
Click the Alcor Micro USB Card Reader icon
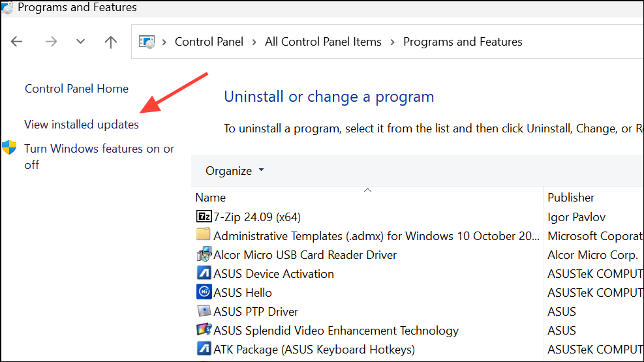pos(204,254)
